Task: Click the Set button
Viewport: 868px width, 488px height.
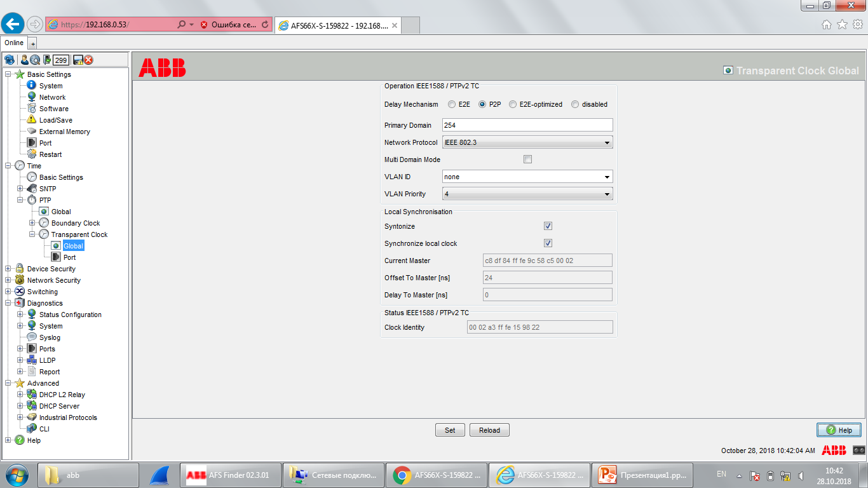Action: pyautogui.click(x=450, y=430)
